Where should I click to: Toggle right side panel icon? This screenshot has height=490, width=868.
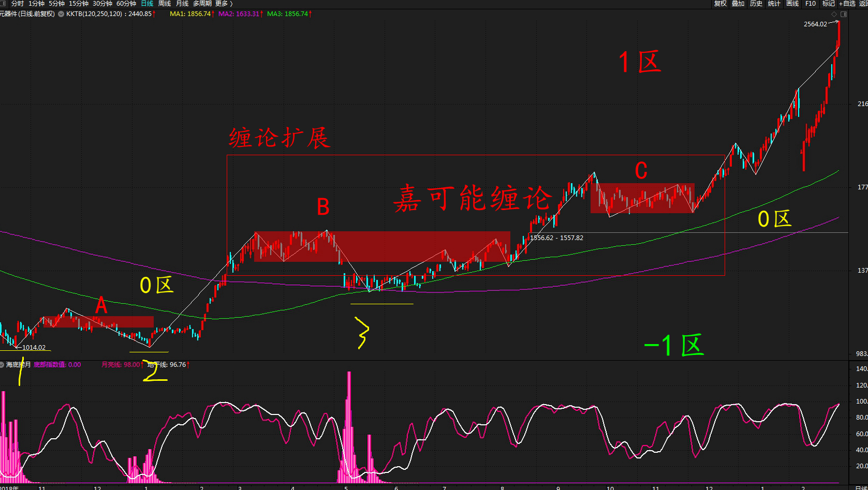(x=844, y=14)
